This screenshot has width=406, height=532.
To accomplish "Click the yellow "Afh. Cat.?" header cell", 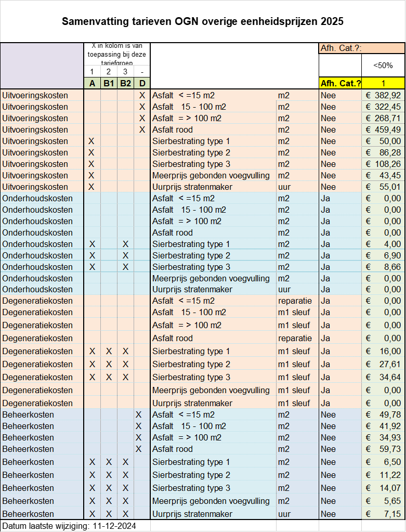I will [x=340, y=83].
